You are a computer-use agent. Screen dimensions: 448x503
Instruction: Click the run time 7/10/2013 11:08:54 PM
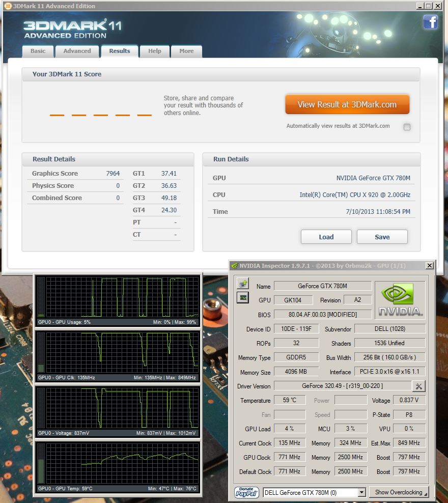coord(378,212)
